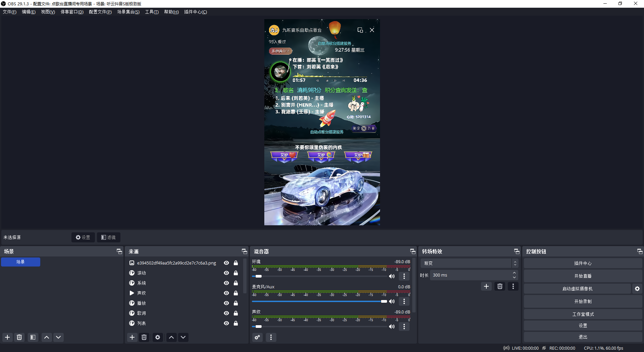
Task: Click the 声纹 volume slider
Action: [319, 327]
